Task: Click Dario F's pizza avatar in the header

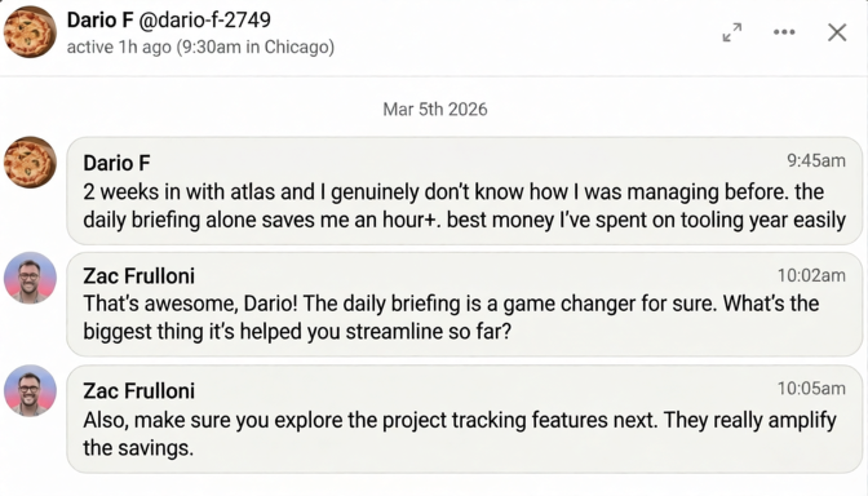Action: [29, 32]
